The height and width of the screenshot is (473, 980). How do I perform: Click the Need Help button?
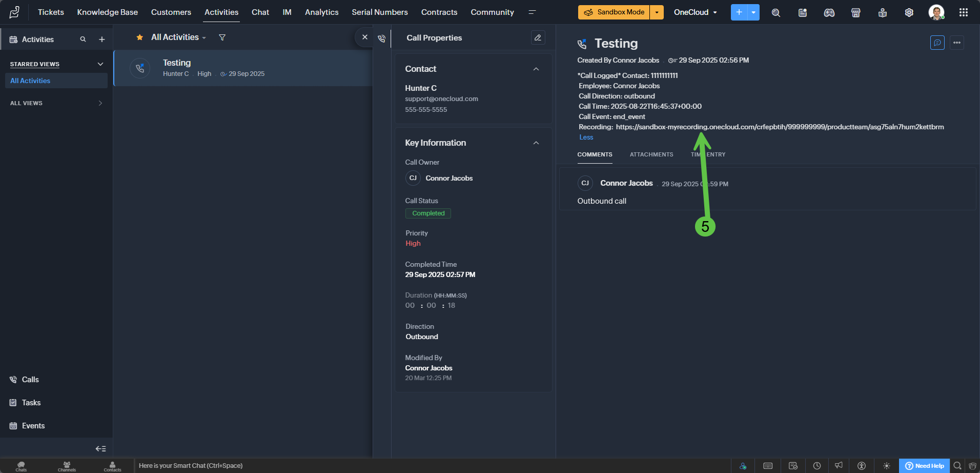pyautogui.click(x=924, y=466)
